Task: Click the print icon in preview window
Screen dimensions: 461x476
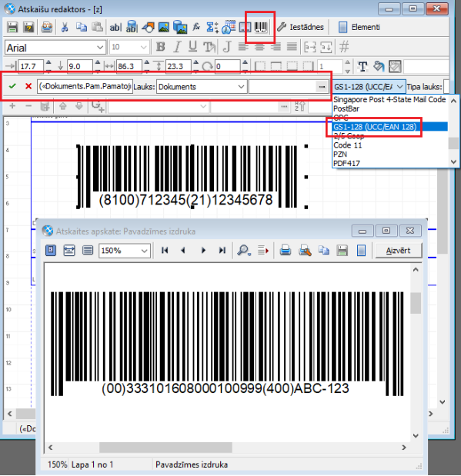Action: [286, 251]
